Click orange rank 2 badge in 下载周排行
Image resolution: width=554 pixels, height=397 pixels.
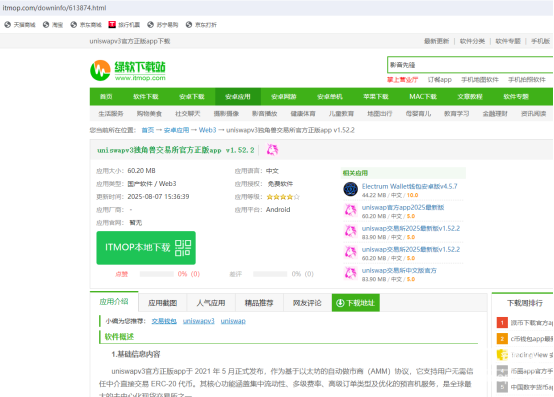502,338
